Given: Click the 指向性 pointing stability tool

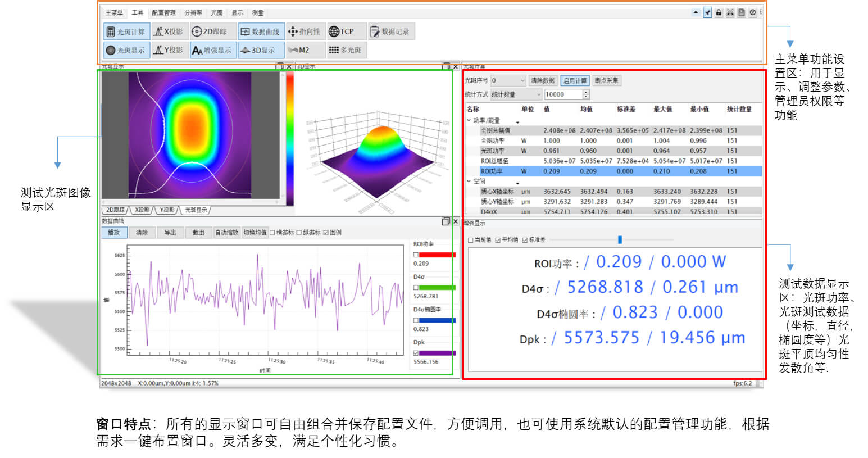Looking at the screenshot, I should (x=304, y=32).
